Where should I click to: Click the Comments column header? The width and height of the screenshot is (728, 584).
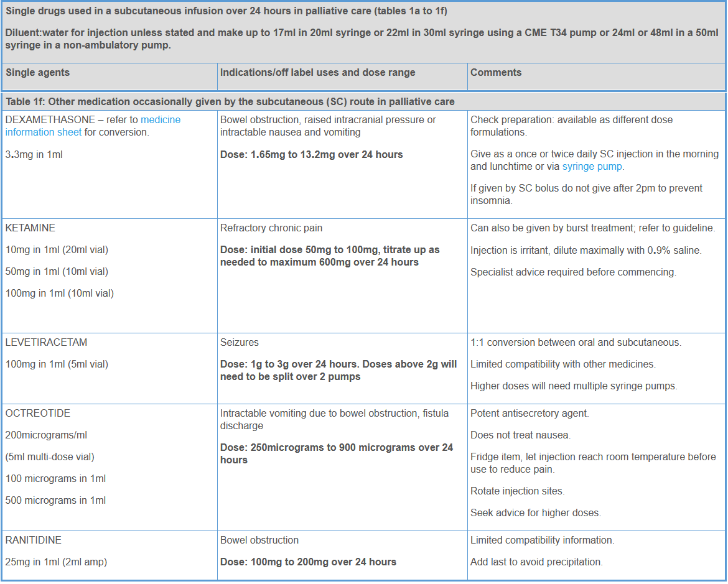point(496,73)
